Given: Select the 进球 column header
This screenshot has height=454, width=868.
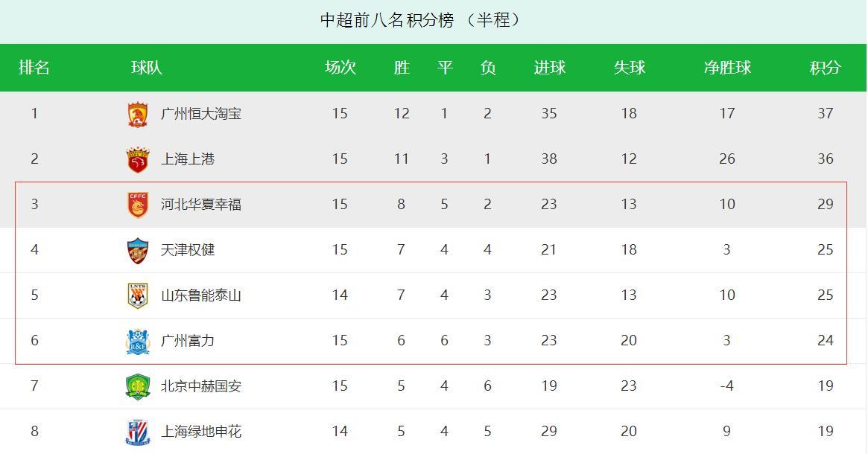Looking at the screenshot, I should (x=549, y=68).
